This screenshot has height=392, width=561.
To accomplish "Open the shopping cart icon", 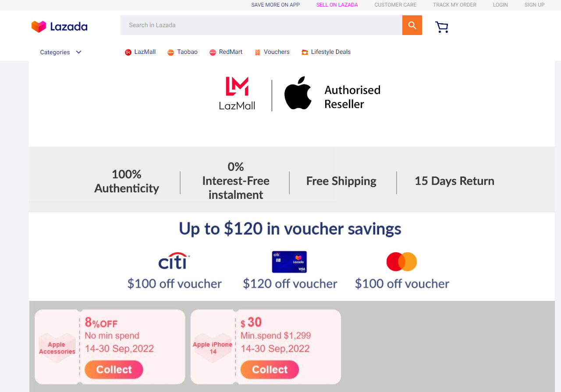I will click(x=441, y=27).
